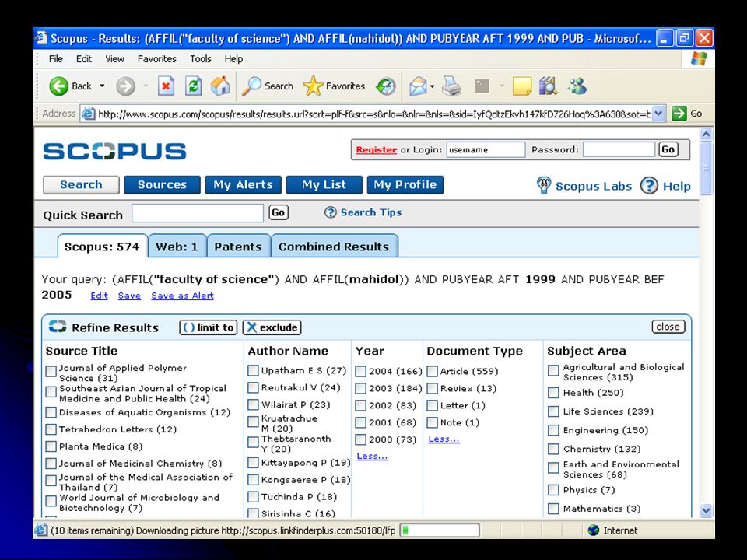Close the Refine Results panel

click(x=668, y=327)
